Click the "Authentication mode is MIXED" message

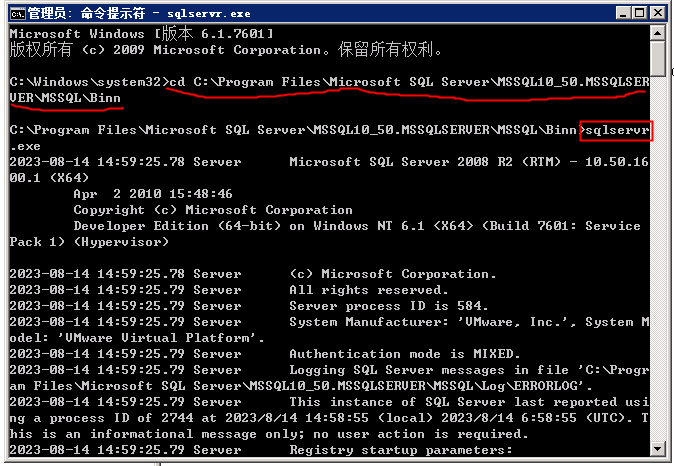(404, 354)
